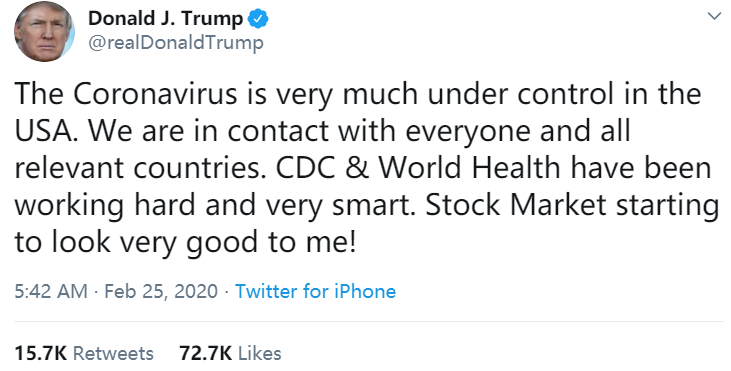Visit the @realDonaldTrump handle link
The width and height of the screenshot is (731, 371).
[176, 43]
